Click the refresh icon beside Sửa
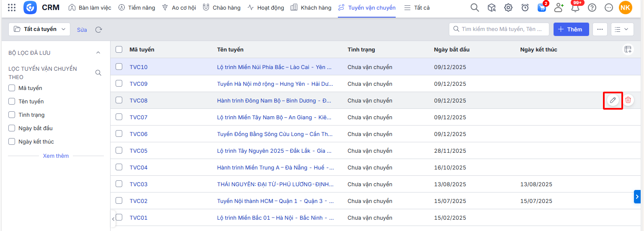The height and width of the screenshot is (231, 644). click(x=99, y=30)
